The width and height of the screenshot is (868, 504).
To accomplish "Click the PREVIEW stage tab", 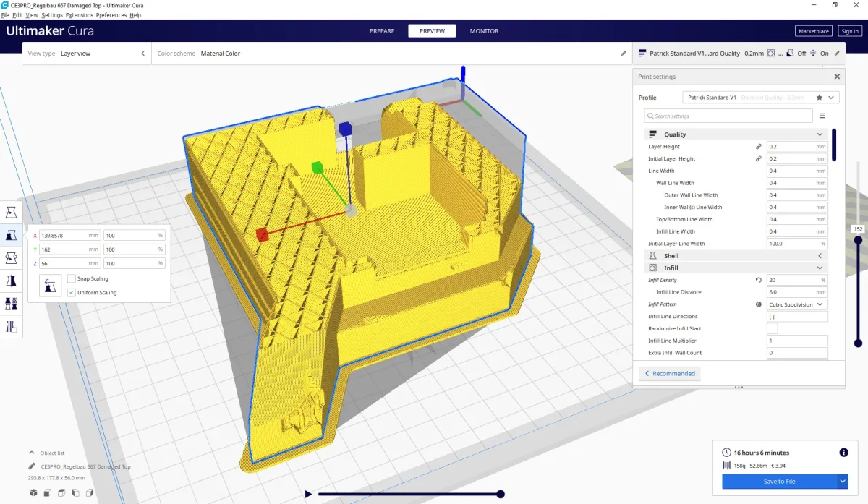I will point(432,31).
